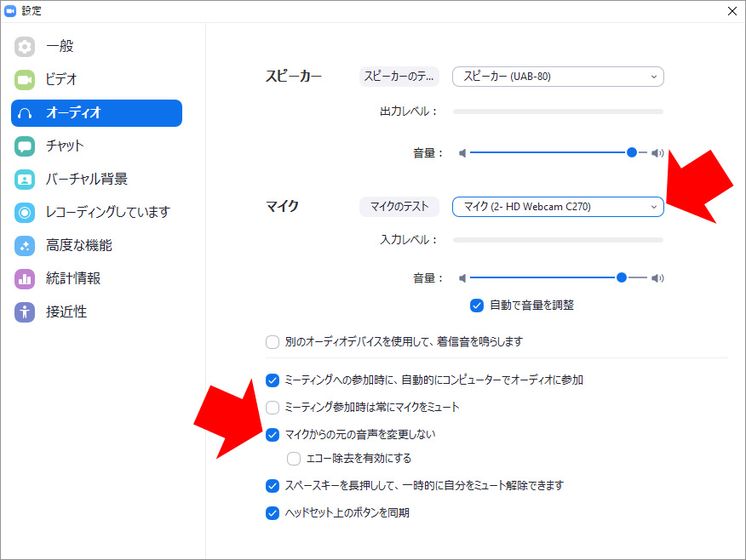Open the スピーカー (UAB-80) device dropdown
The height and width of the screenshot is (560, 746).
pyautogui.click(x=558, y=77)
